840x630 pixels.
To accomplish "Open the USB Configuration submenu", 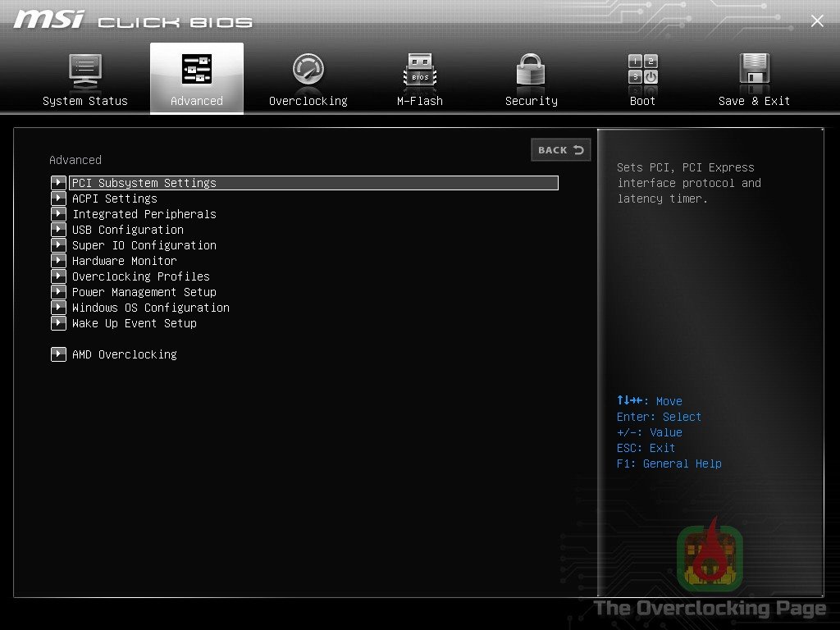I will (x=127, y=229).
